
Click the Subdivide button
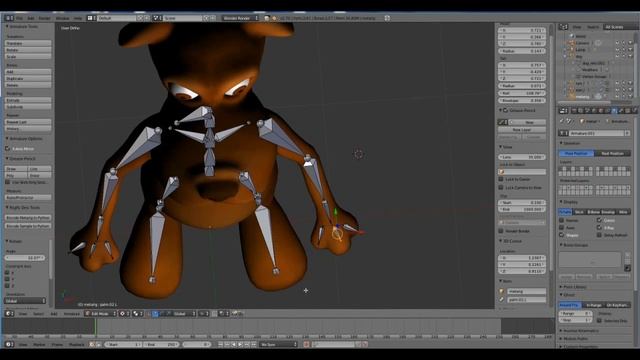click(28, 107)
